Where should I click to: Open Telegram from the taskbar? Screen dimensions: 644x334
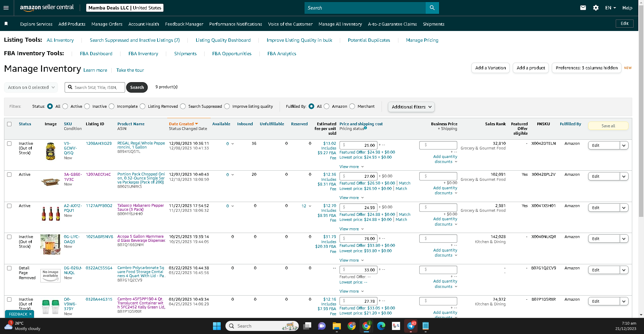411,326
